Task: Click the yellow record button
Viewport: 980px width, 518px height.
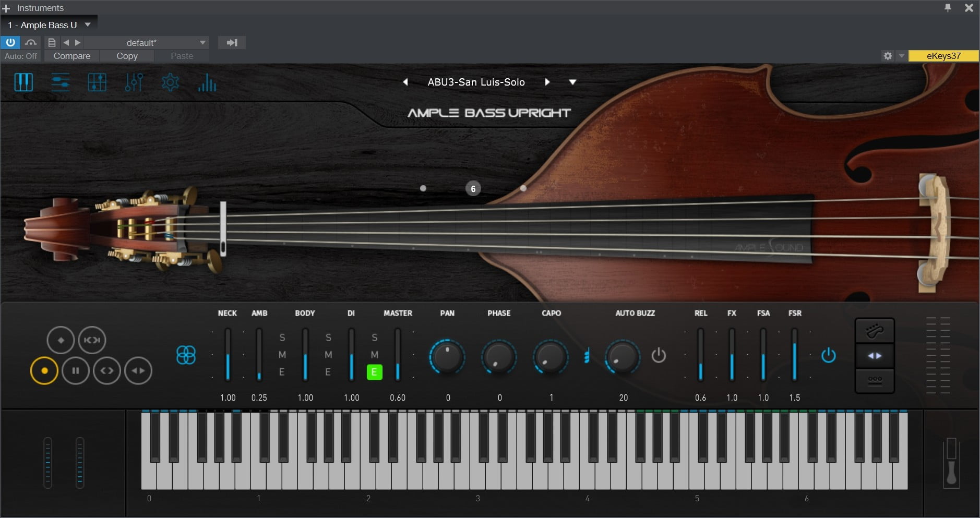Action: (x=44, y=371)
